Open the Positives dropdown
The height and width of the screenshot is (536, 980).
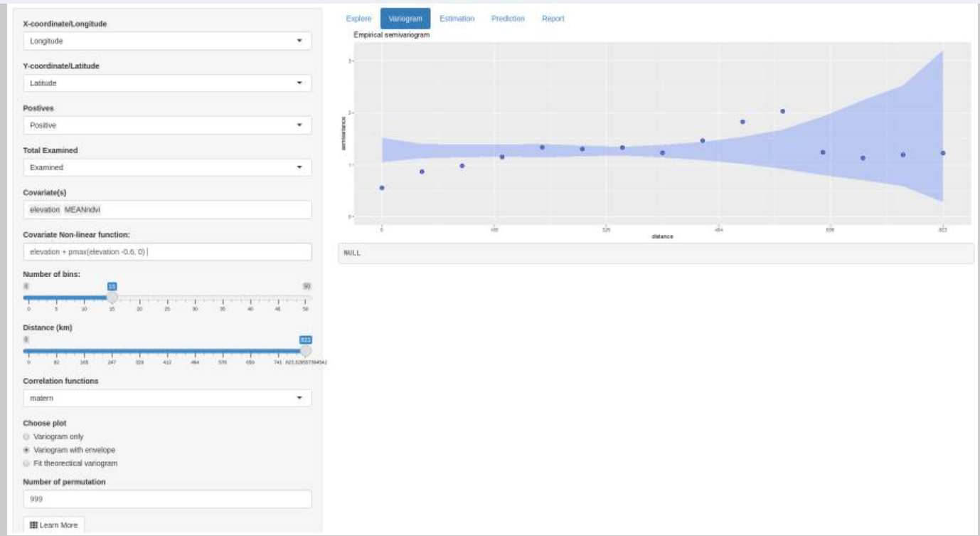167,125
